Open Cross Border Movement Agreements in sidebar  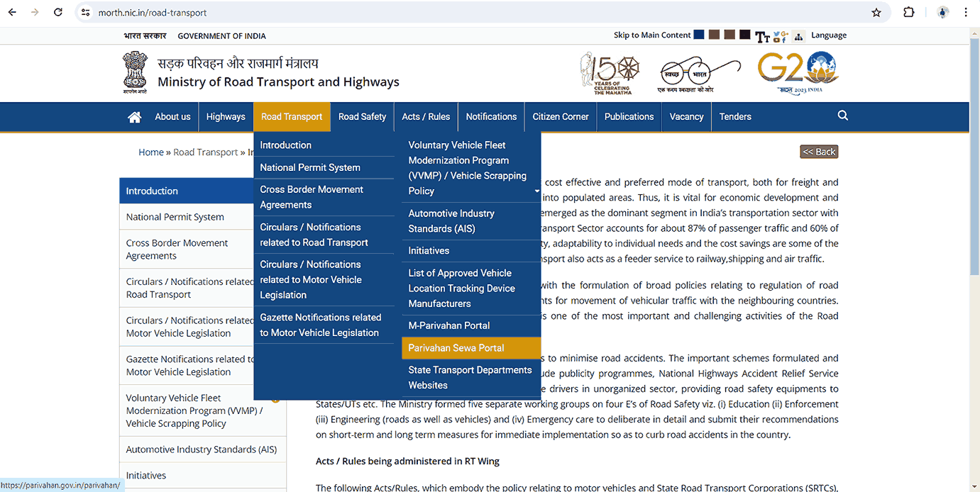(x=187, y=250)
